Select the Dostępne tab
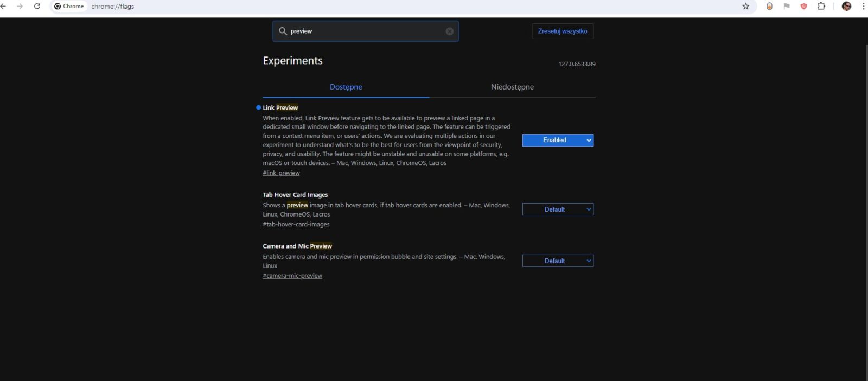 point(346,87)
